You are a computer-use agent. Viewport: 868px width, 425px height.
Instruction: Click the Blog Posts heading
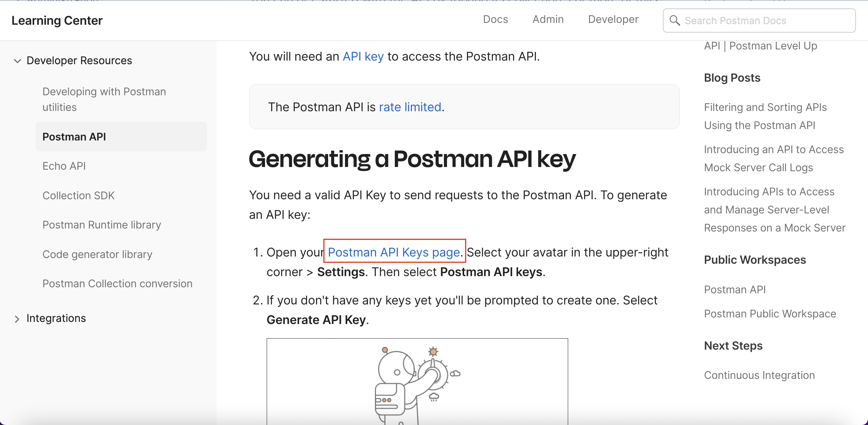click(x=732, y=78)
